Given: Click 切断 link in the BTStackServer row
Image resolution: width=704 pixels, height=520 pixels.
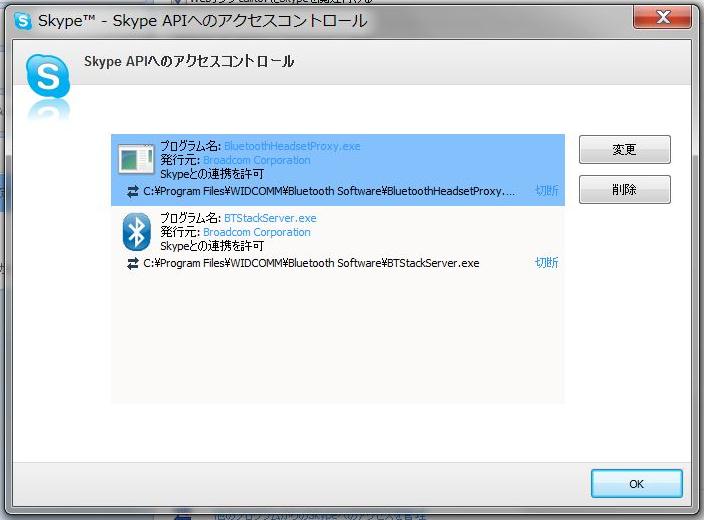Looking at the screenshot, I should (x=547, y=263).
